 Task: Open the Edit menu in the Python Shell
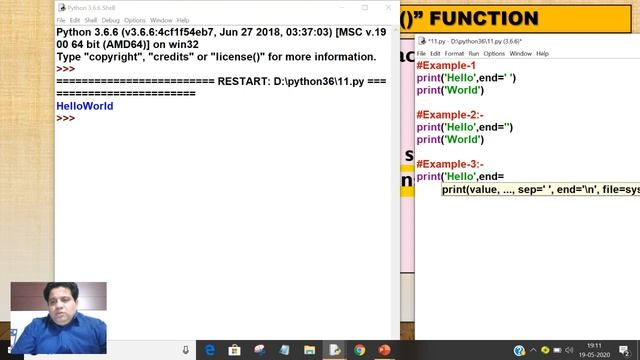(x=75, y=20)
